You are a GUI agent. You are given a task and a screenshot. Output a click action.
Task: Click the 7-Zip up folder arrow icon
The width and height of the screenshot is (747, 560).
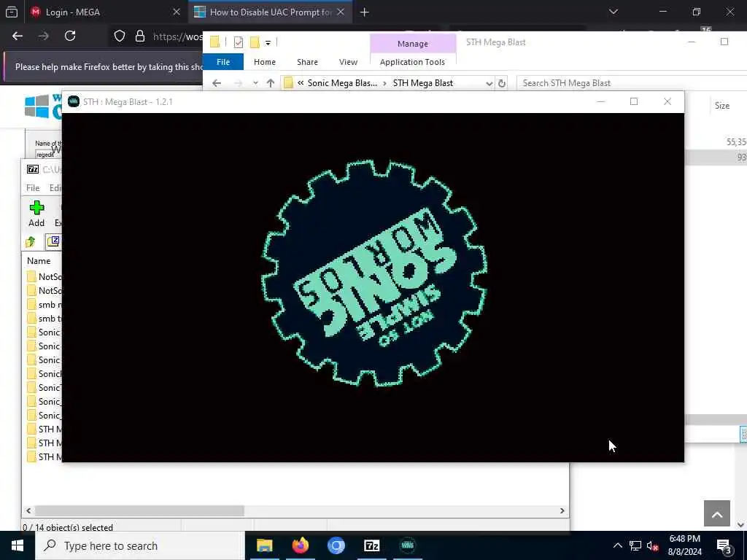[x=31, y=242]
